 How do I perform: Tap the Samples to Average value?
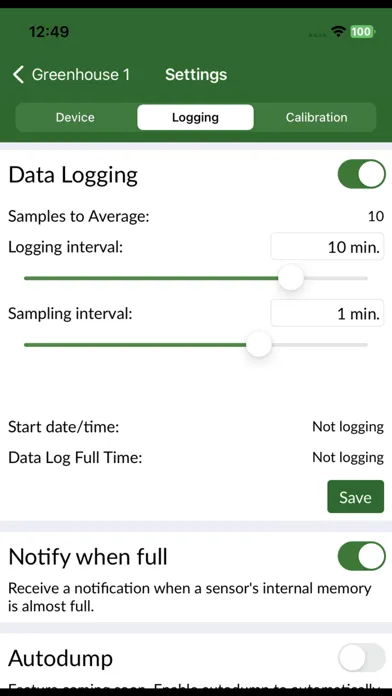click(376, 217)
